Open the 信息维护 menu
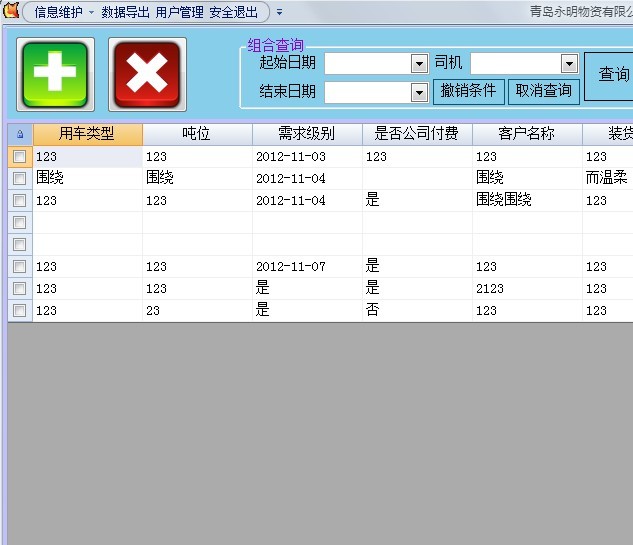The width and height of the screenshot is (633, 545). coord(59,13)
